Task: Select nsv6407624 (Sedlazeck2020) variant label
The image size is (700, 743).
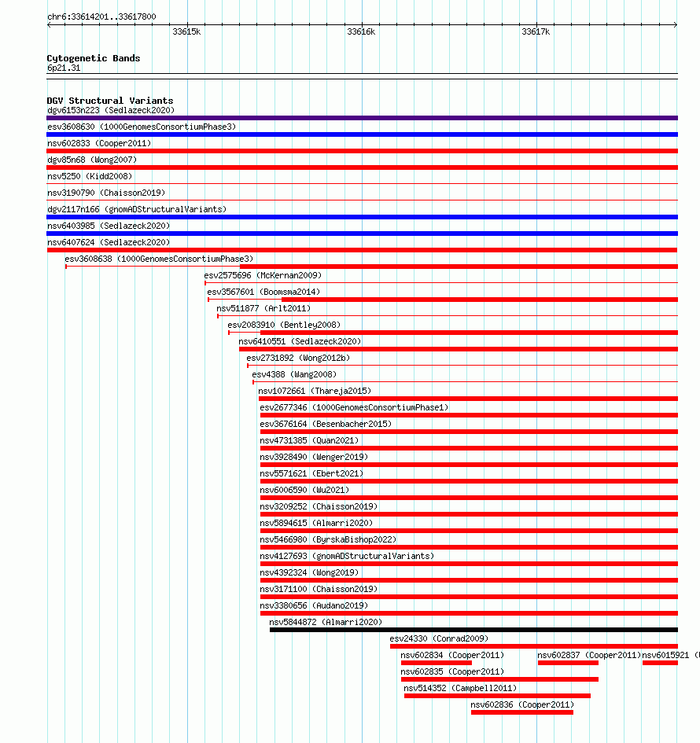Action: (x=109, y=243)
